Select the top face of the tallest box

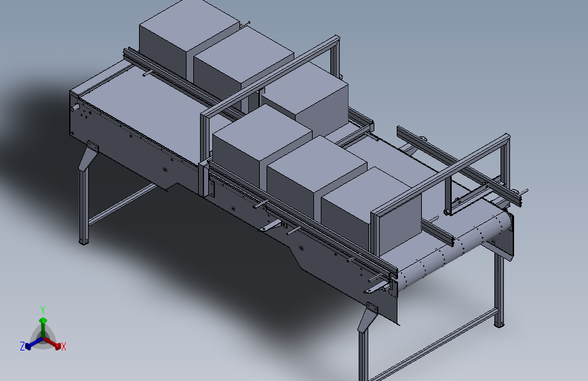(x=189, y=24)
